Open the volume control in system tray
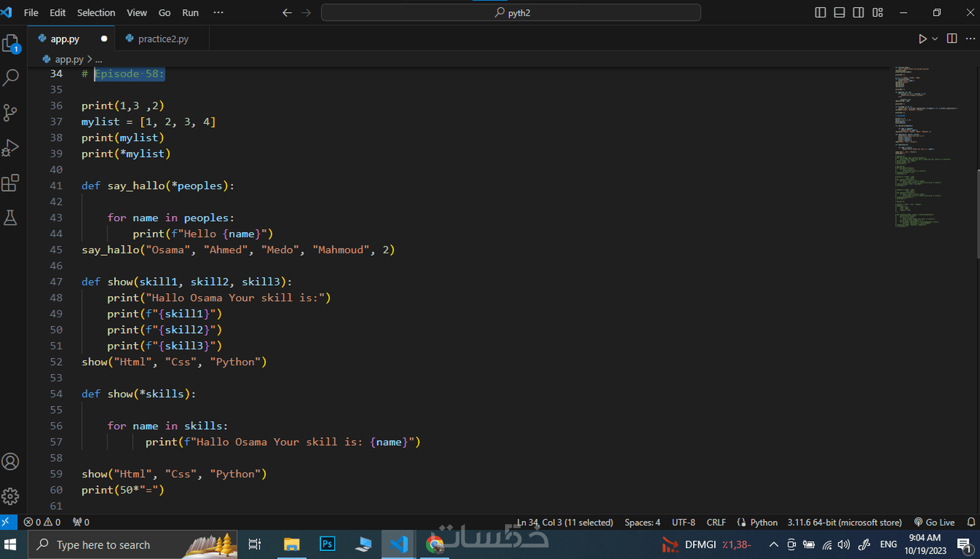 (x=844, y=545)
